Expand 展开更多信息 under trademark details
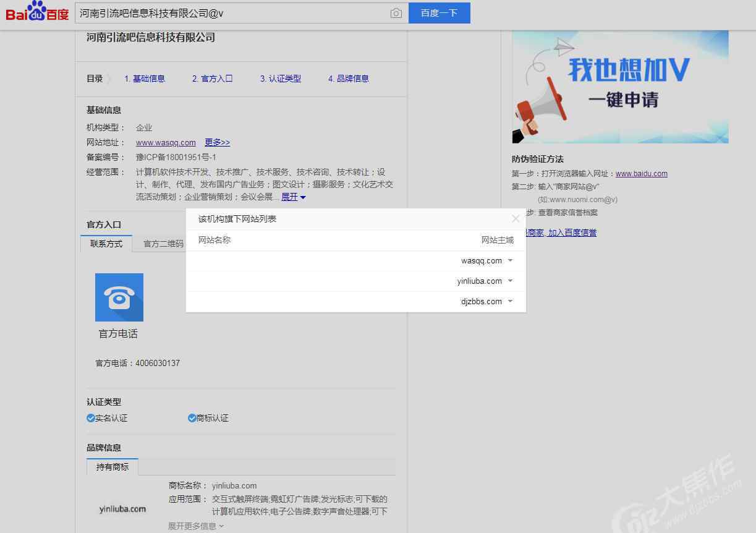 [x=196, y=526]
